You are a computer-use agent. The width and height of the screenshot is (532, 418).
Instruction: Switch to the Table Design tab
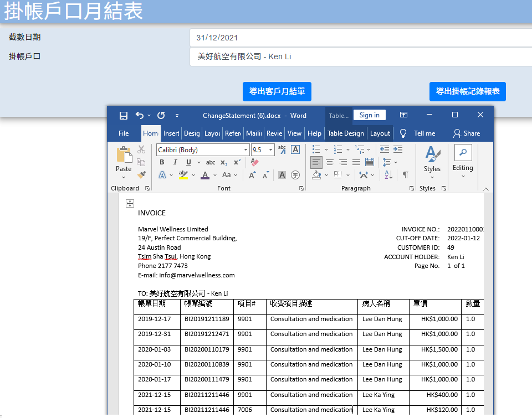[x=345, y=133]
